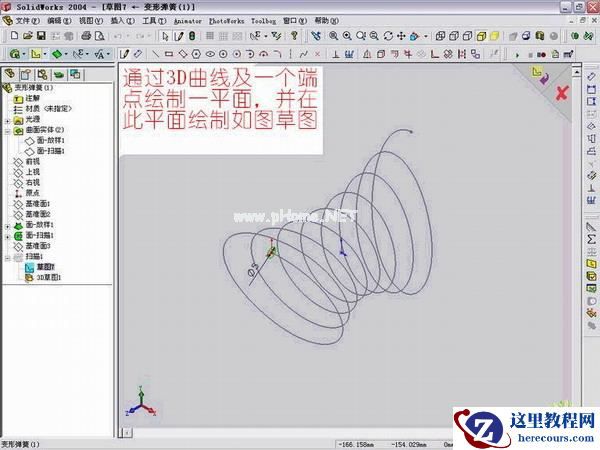This screenshot has height=450, width=600.
Task: Select the Rectangle sketch tool
Action: tap(169, 53)
